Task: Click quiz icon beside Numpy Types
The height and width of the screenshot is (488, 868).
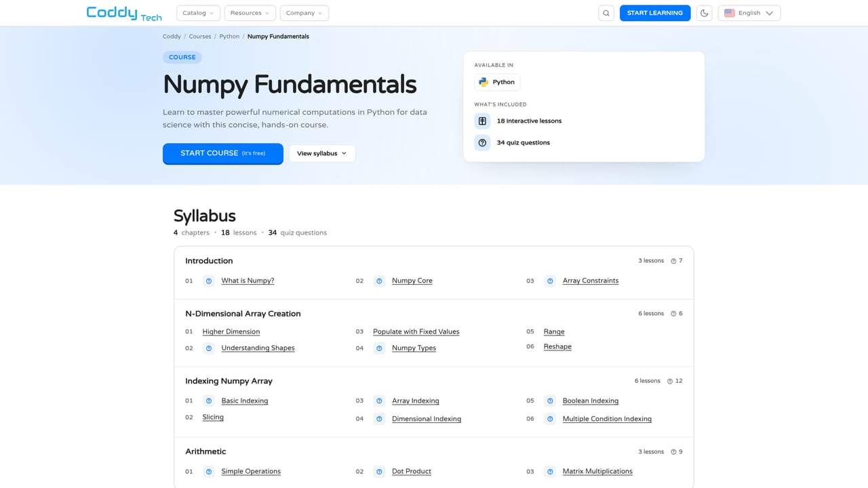Action: [379, 348]
